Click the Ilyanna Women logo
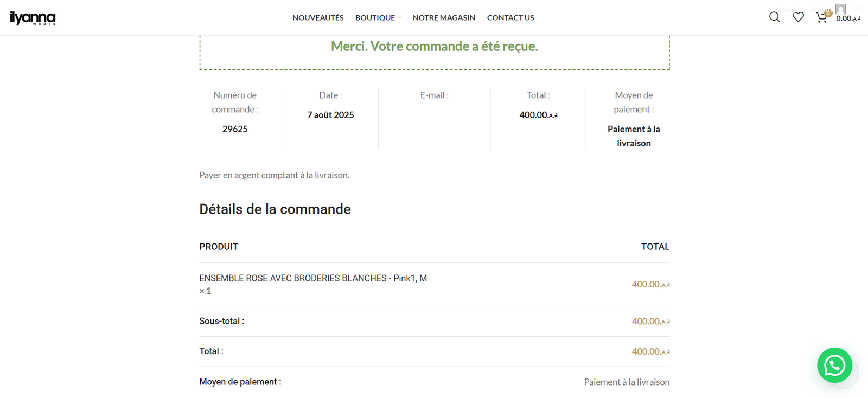Image resolution: width=868 pixels, height=398 pixels. coord(33,18)
